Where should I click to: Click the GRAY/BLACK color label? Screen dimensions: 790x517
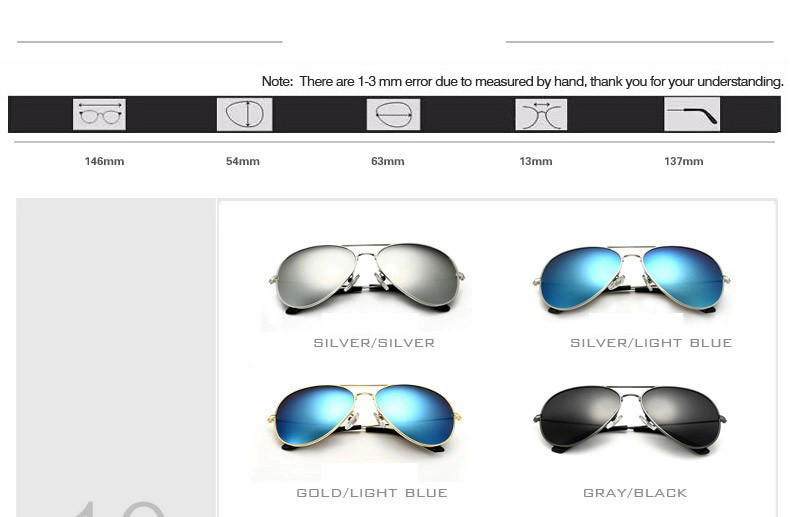coord(635,493)
